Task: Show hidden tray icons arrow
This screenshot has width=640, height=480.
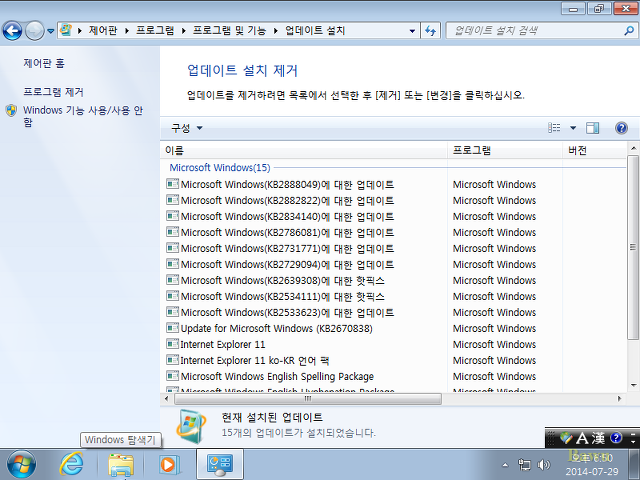Action: click(505, 465)
